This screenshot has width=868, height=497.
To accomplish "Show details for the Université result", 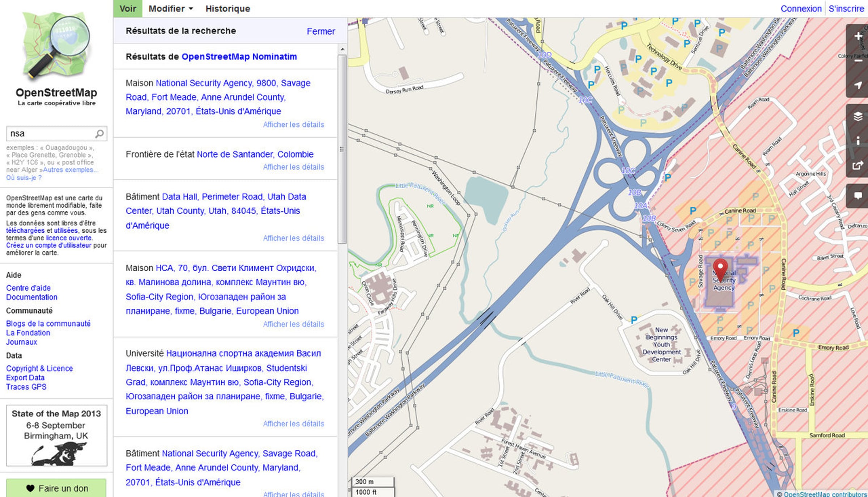I will tap(293, 424).
